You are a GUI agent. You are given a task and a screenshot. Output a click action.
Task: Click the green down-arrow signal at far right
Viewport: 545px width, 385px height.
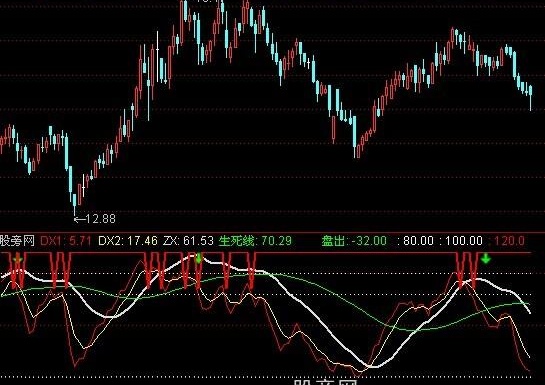click(486, 259)
